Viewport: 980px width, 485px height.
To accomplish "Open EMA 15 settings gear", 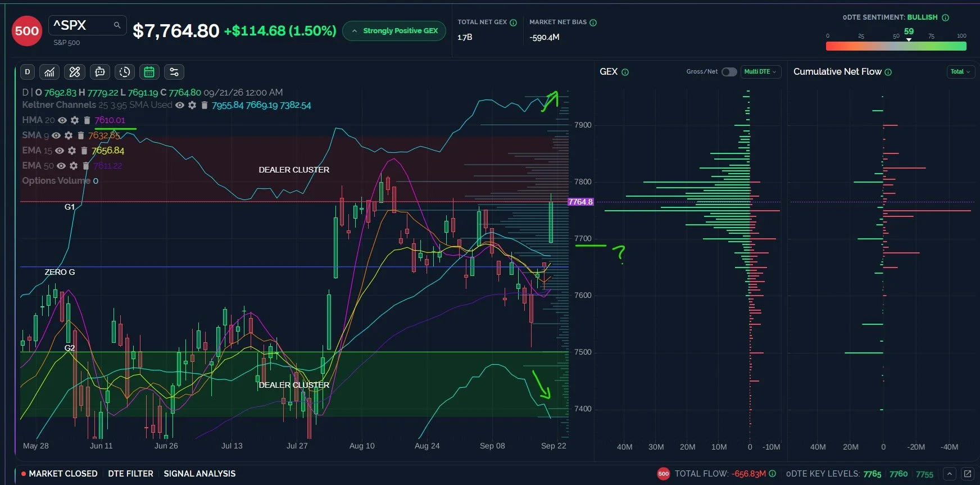I will tap(72, 151).
